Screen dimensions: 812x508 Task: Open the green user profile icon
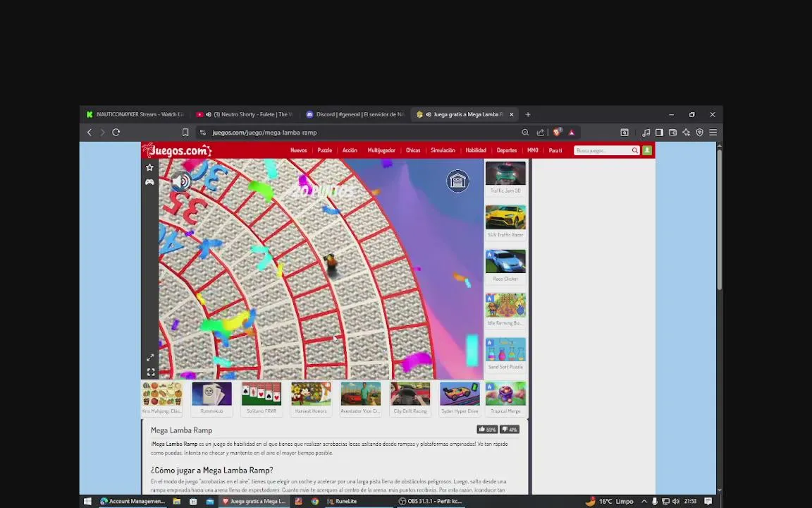647,150
